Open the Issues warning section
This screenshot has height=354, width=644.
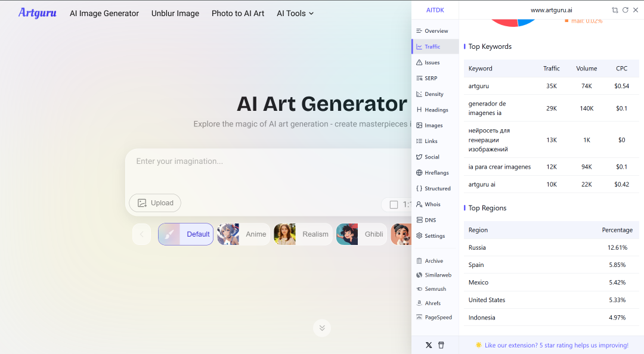coord(428,63)
